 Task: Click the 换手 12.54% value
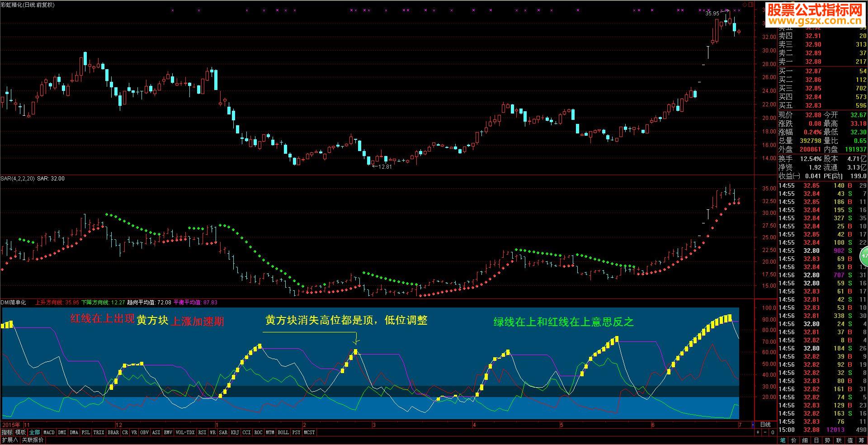811,159
